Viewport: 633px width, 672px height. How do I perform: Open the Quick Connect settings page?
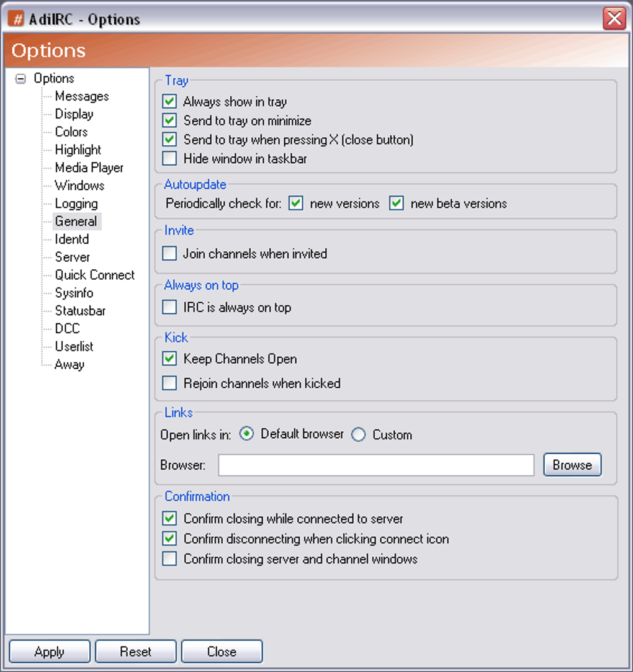click(94, 275)
